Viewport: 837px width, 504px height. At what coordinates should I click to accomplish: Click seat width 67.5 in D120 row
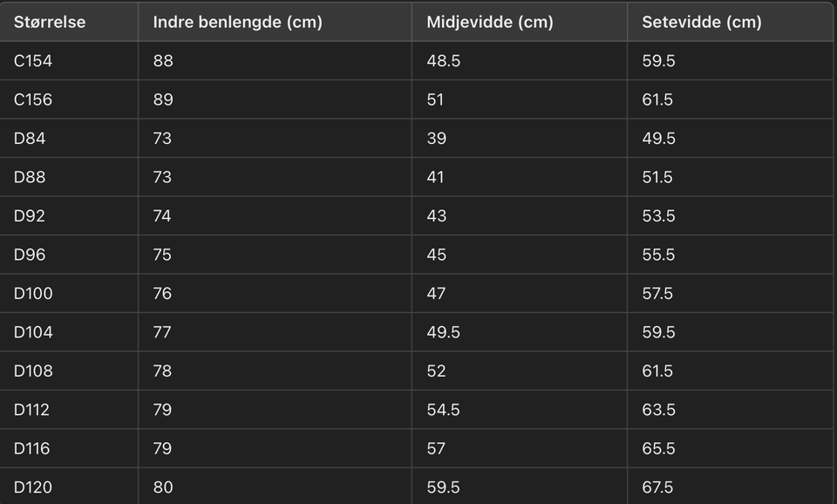pyautogui.click(x=657, y=487)
